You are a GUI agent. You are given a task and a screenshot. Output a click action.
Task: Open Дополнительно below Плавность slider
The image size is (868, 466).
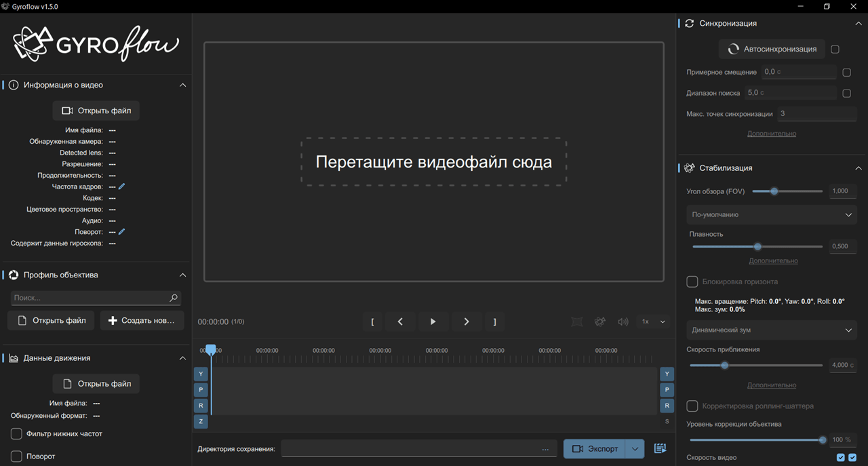pos(773,260)
